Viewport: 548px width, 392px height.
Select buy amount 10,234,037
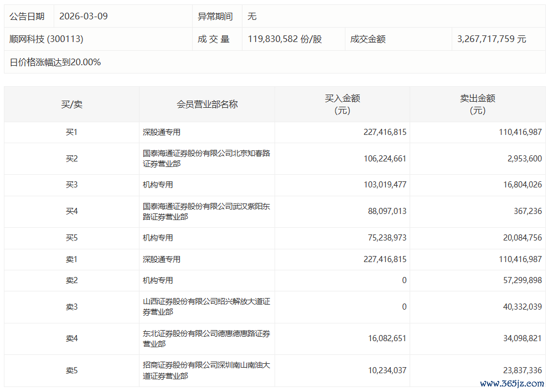click(x=387, y=370)
